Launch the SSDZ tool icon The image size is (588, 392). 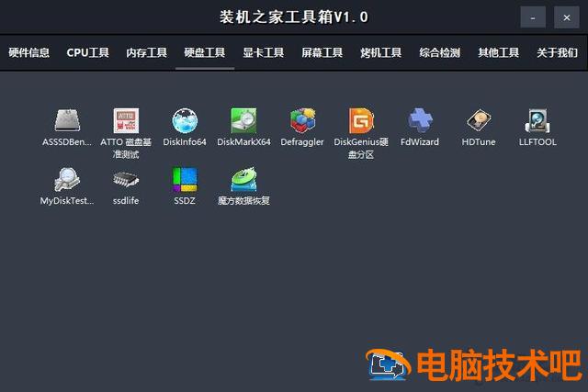(x=185, y=179)
